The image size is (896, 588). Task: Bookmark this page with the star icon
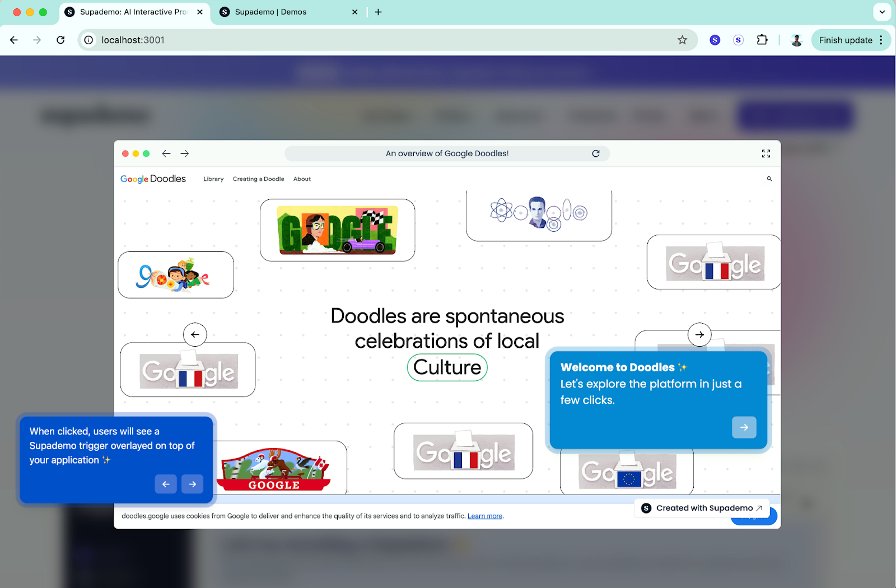682,40
